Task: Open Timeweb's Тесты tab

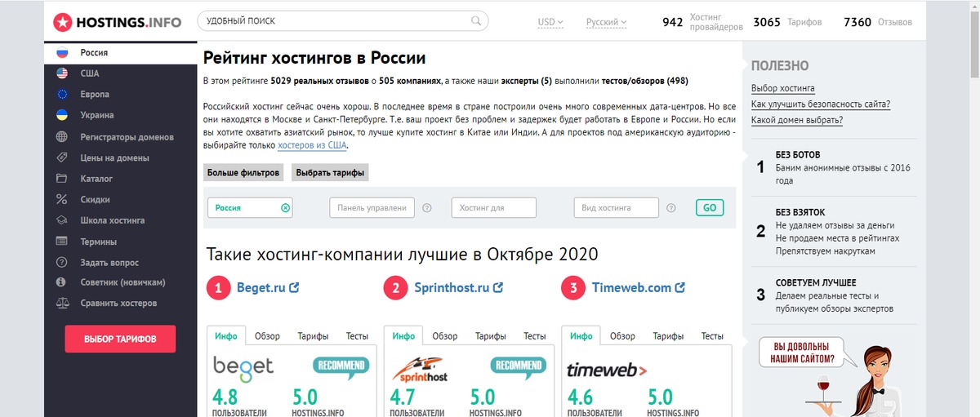Action: coord(712,336)
